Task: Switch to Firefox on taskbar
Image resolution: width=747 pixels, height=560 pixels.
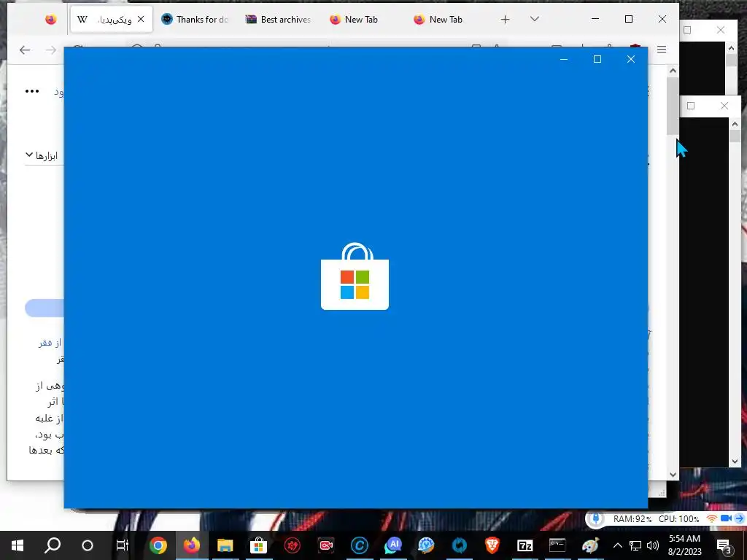Action: point(192,545)
